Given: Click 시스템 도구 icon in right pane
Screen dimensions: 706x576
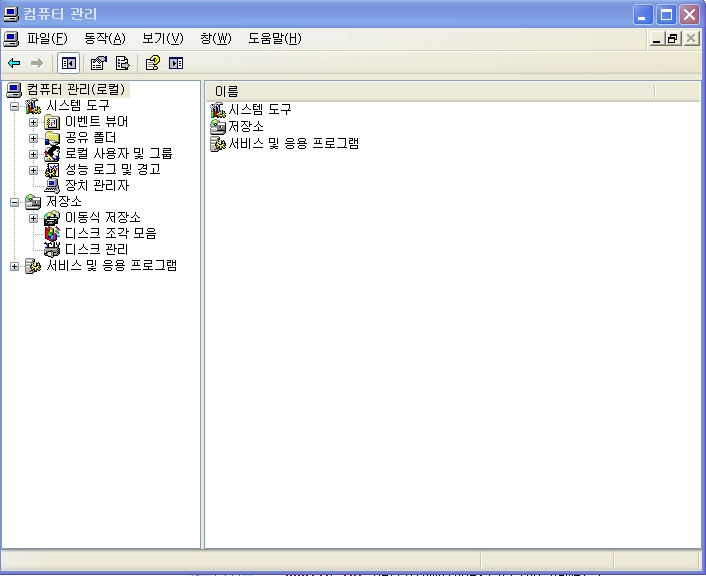Looking at the screenshot, I should click(x=218, y=110).
